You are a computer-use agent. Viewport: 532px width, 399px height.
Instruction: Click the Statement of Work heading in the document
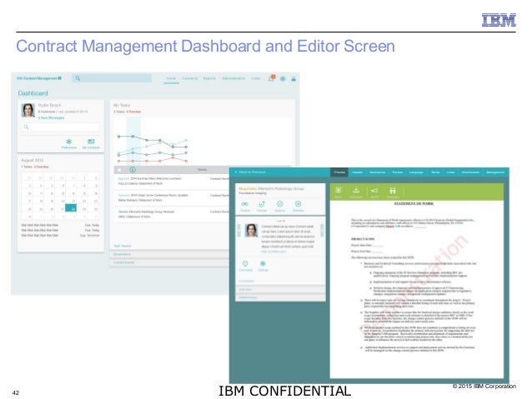pyautogui.click(x=414, y=204)
